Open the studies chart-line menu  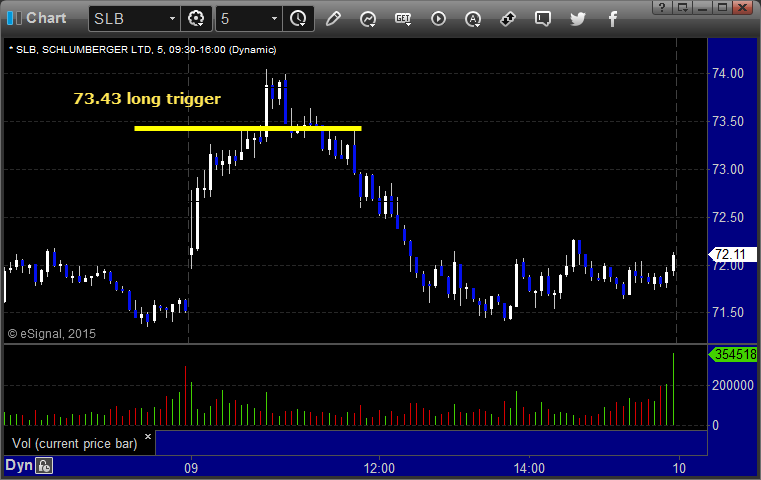pyautogui.click(x=368, y=19)
